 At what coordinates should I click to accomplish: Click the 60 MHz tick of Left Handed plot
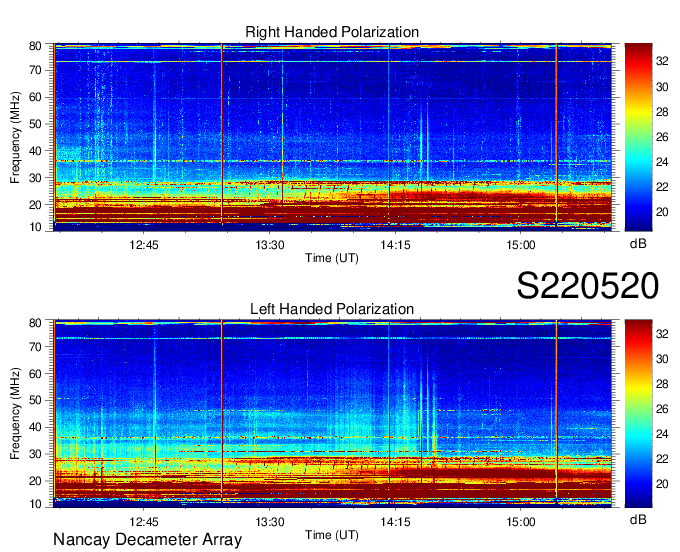point(35,374)
